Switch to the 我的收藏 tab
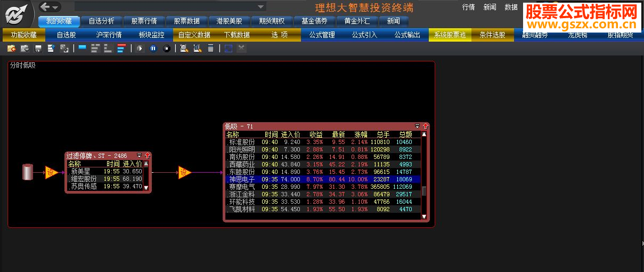 59,21
